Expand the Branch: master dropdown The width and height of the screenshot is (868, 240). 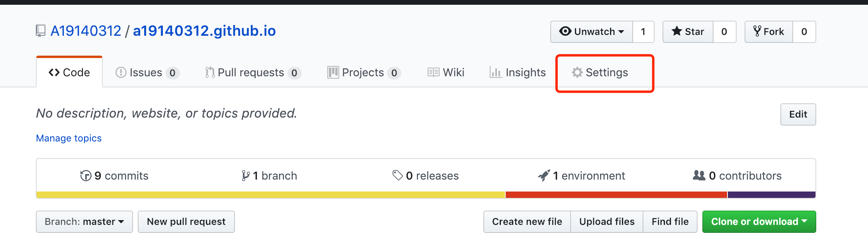click(x=84, y=222)
